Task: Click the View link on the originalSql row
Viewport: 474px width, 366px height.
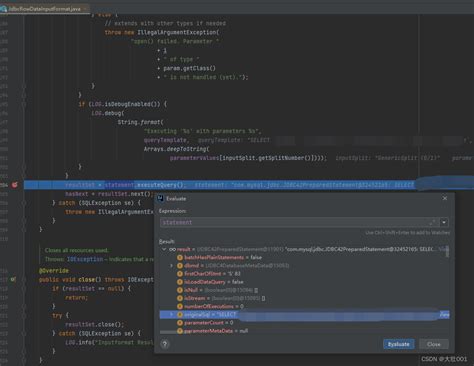Action: click(445, 314)
